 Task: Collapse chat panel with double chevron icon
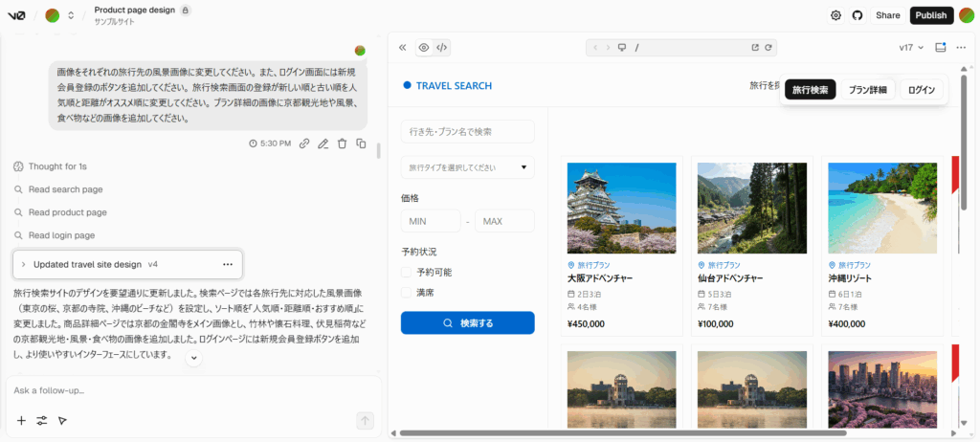403,48
